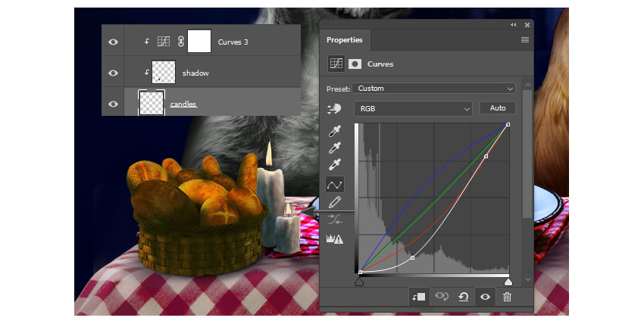Close the Properties panel
The image size is (644, 324).
coord(527,25)
